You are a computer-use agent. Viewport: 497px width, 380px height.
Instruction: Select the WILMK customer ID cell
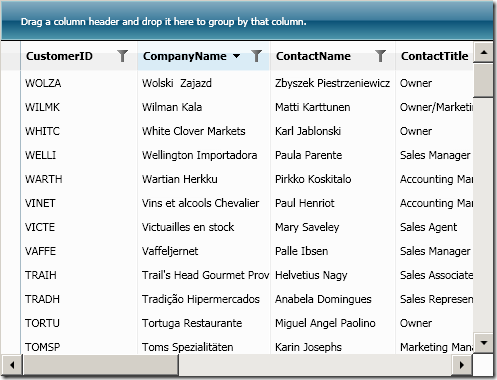79,107
